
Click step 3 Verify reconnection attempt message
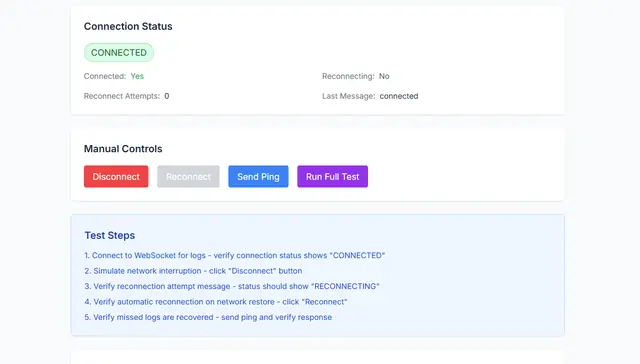tap(232, 286)
